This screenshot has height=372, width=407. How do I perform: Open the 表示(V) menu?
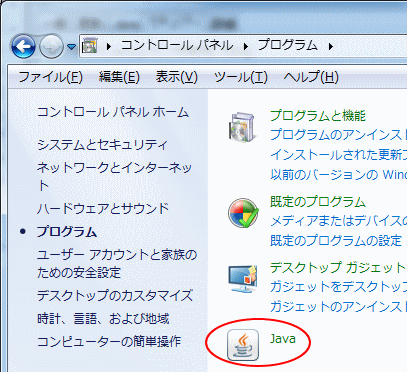[177, 77]
